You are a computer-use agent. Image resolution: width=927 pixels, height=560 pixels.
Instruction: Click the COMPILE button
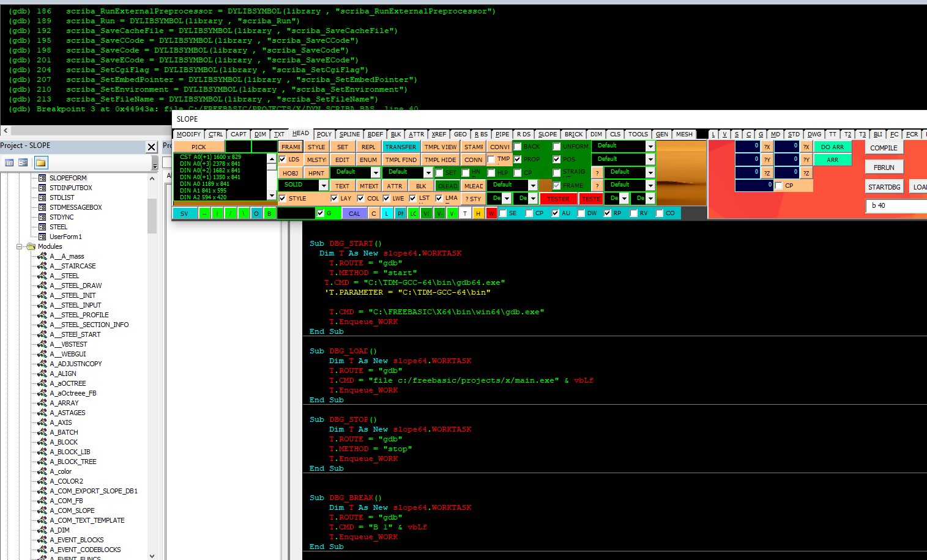pyautogui.click(x=884, y=147)
